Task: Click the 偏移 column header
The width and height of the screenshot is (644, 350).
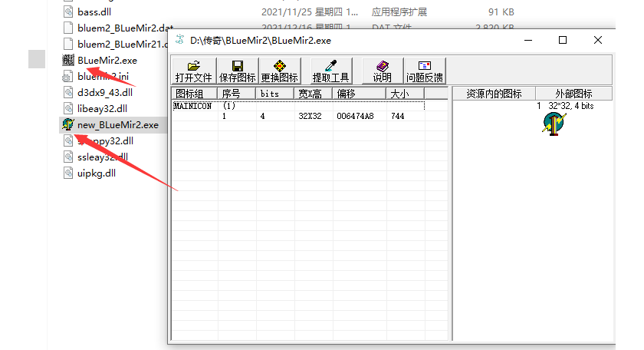Action: point(359,94)
